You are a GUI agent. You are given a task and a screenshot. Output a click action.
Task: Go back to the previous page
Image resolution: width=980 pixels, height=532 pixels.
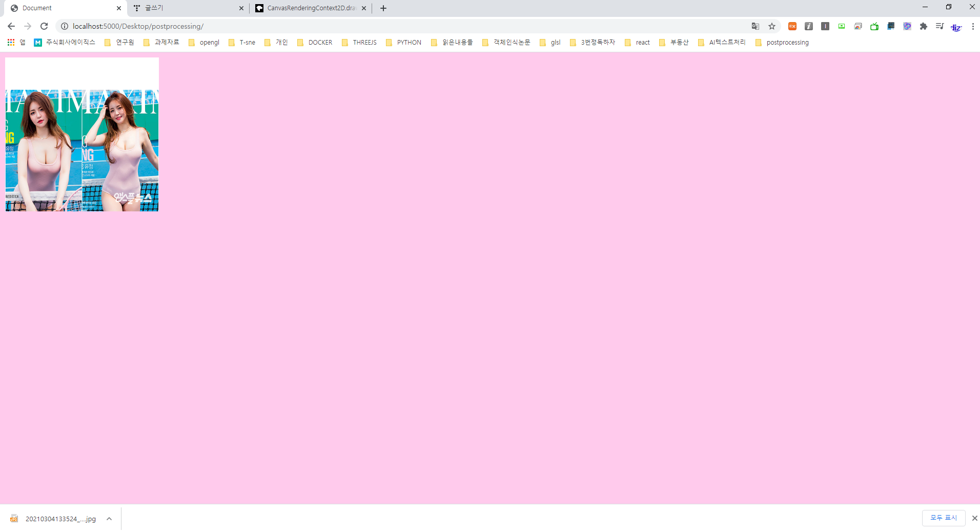point(11,26)
